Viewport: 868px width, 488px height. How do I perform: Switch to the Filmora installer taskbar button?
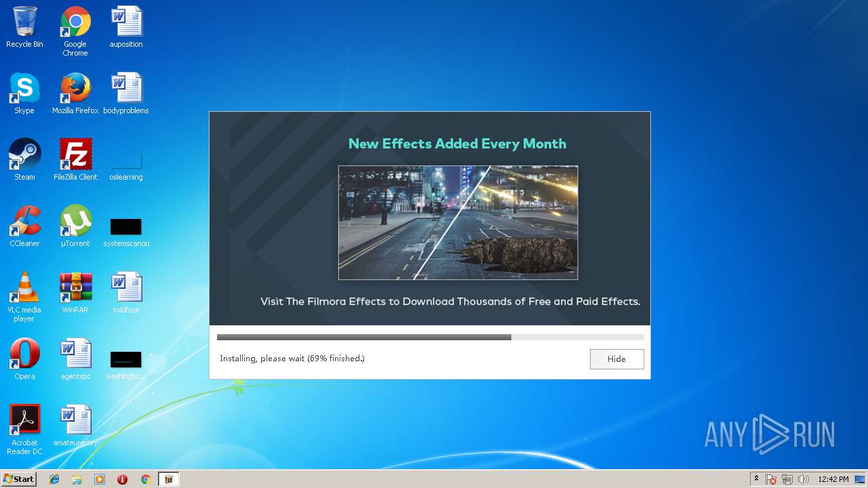click(169, 479)
